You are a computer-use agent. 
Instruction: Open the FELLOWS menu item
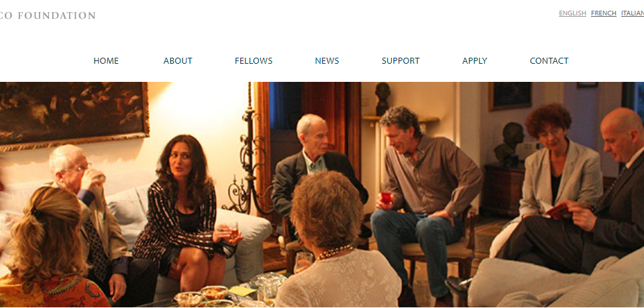point(254,61)
